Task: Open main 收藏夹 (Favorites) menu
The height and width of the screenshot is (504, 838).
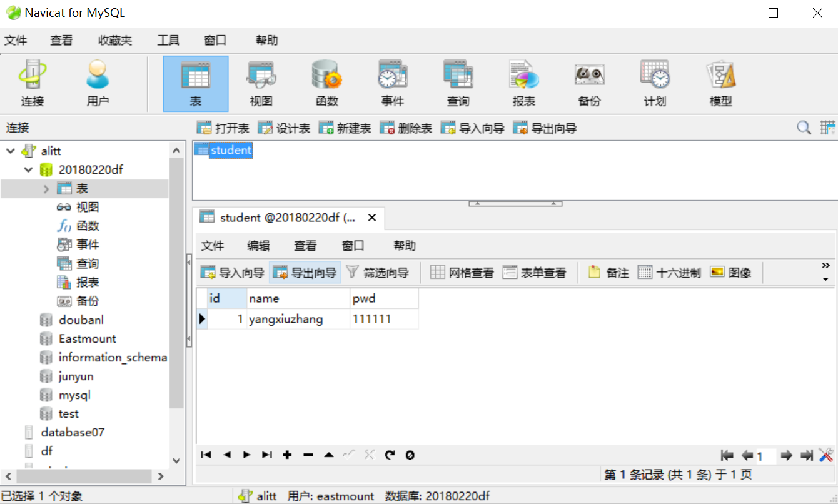Action: [x=115, y=41]
